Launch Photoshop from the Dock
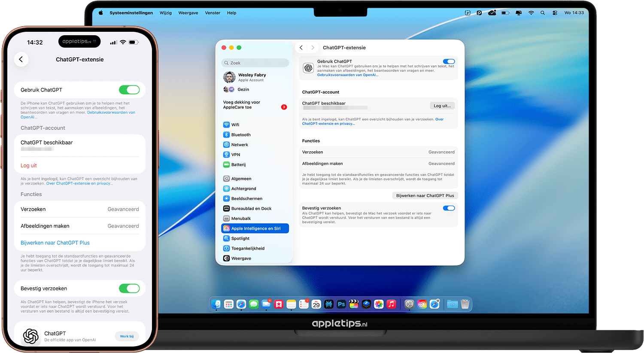The height and width of the screenshot is (353, 644). pyautogui.click(x=341, y=304)
